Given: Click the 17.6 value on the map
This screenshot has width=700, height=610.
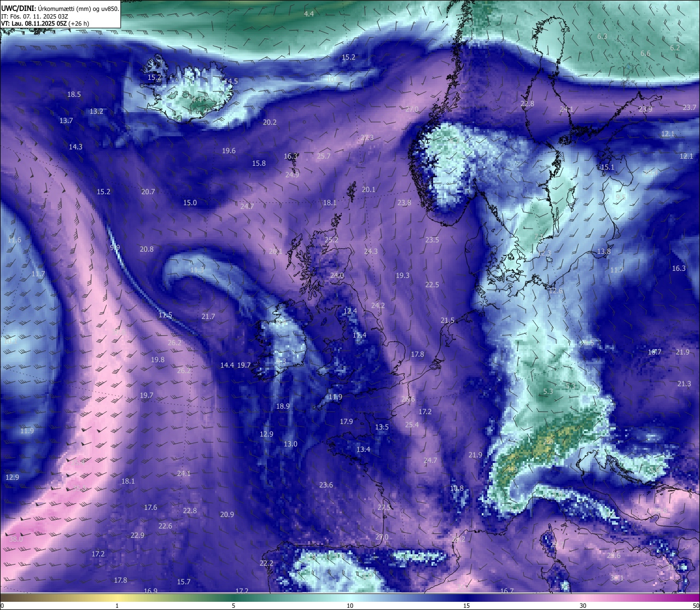Looking at the screenshot, I should (x=150, y=507).
